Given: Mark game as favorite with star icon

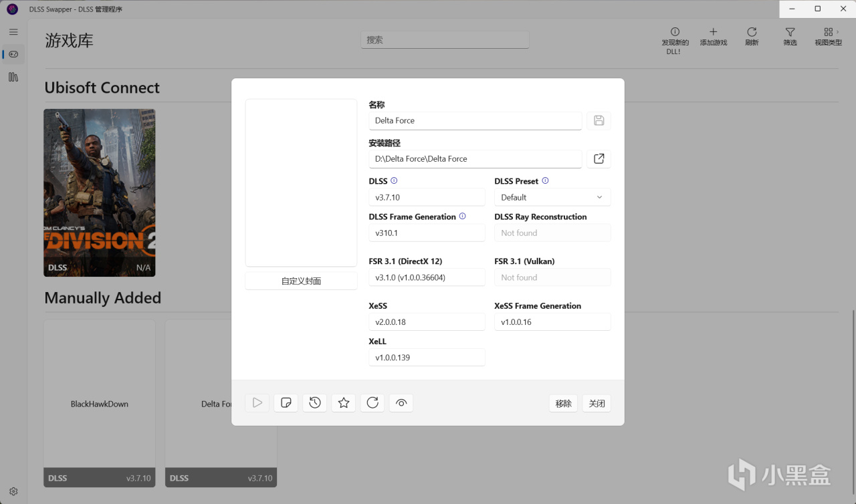Looking at the screenshot, I should pos(344,402).
